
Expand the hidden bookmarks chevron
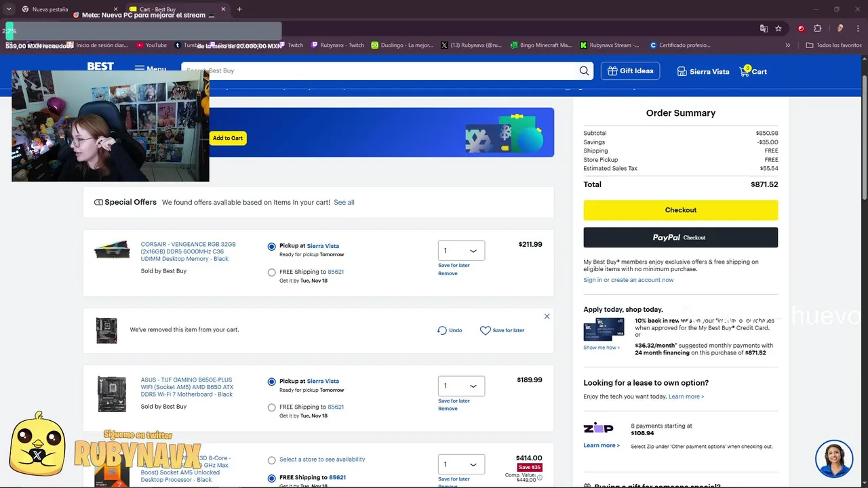click(787, 45)
